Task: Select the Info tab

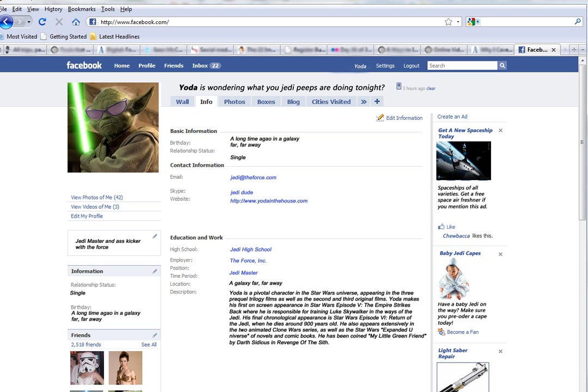Action: 206,102
